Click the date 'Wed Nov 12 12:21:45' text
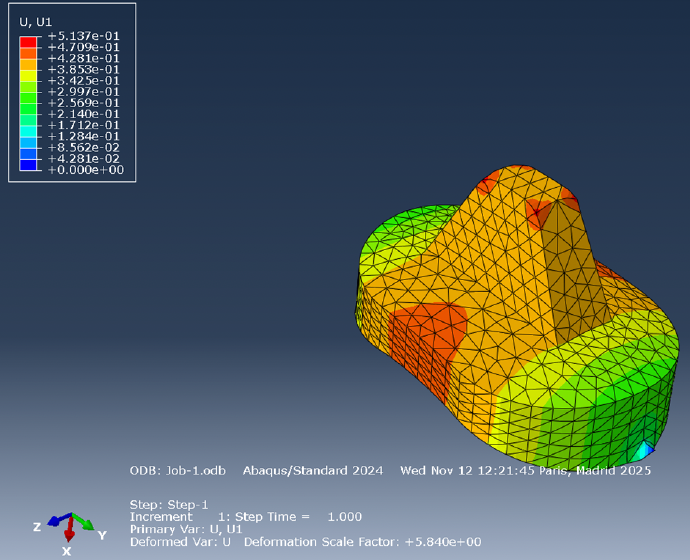The image size is (690, 560). (467, 471)
